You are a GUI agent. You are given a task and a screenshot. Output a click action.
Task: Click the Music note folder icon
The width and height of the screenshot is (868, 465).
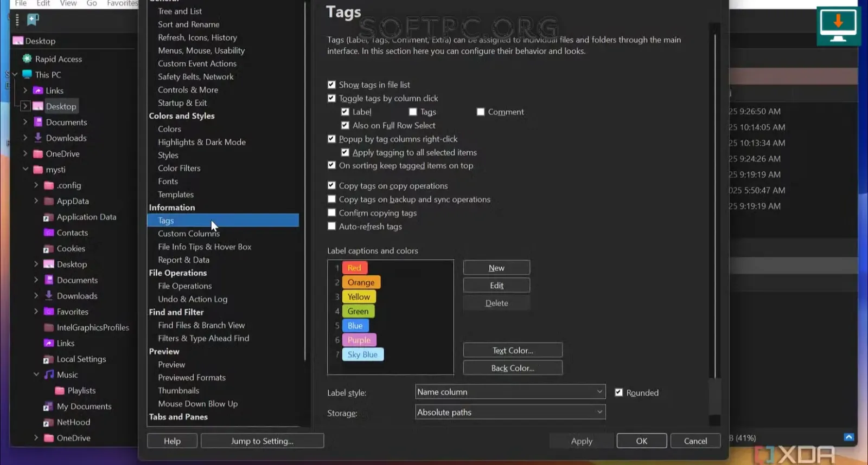(49, 374)
